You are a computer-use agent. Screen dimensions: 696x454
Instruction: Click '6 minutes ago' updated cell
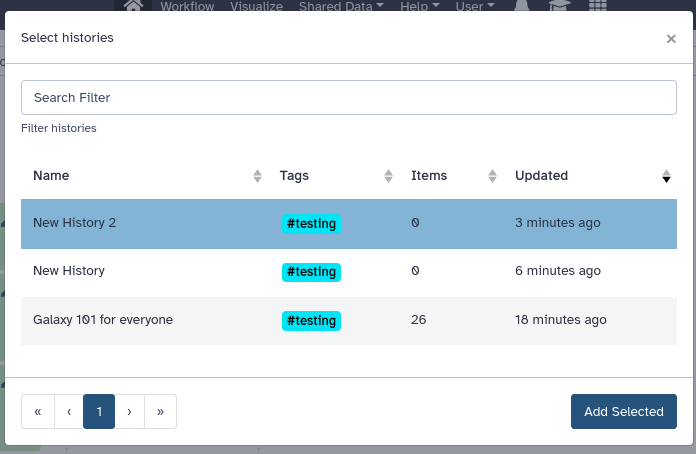pyautogui.click(x=558, y=271)
